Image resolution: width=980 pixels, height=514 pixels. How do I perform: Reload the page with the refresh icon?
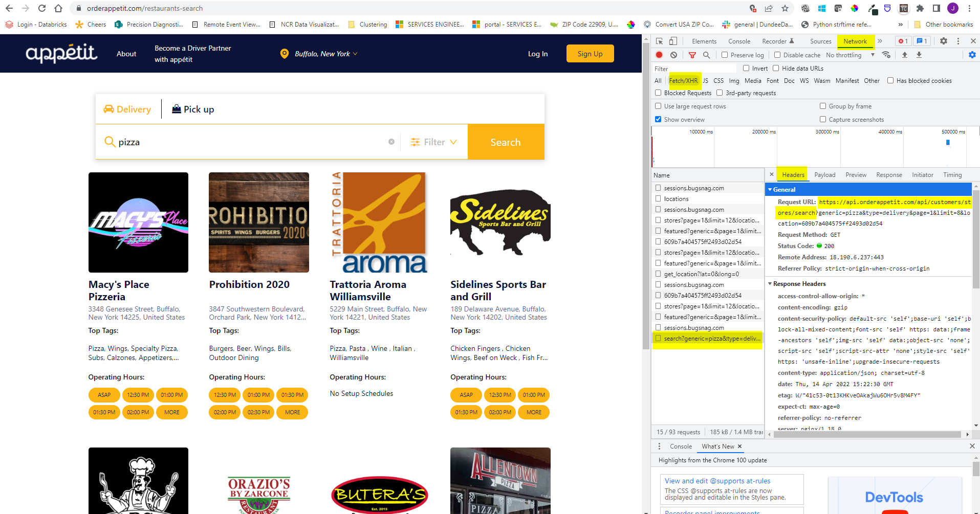click(42, 8)
